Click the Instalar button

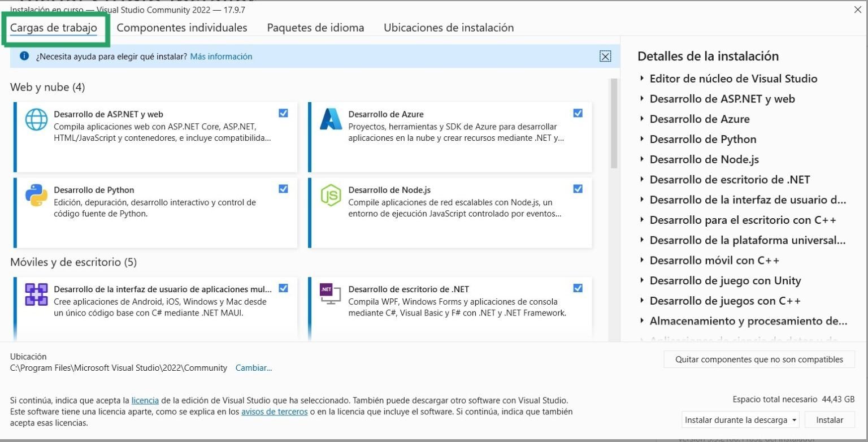coord(830,420)
